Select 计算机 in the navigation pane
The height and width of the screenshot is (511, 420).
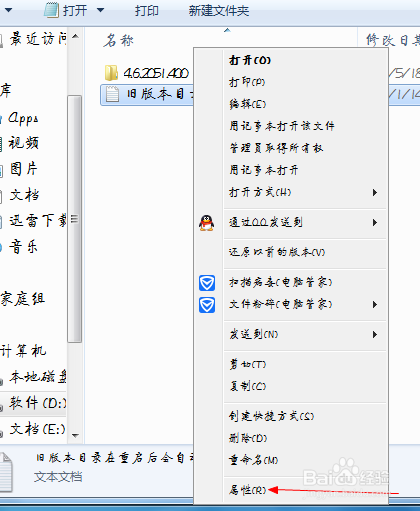pos(23,351)
